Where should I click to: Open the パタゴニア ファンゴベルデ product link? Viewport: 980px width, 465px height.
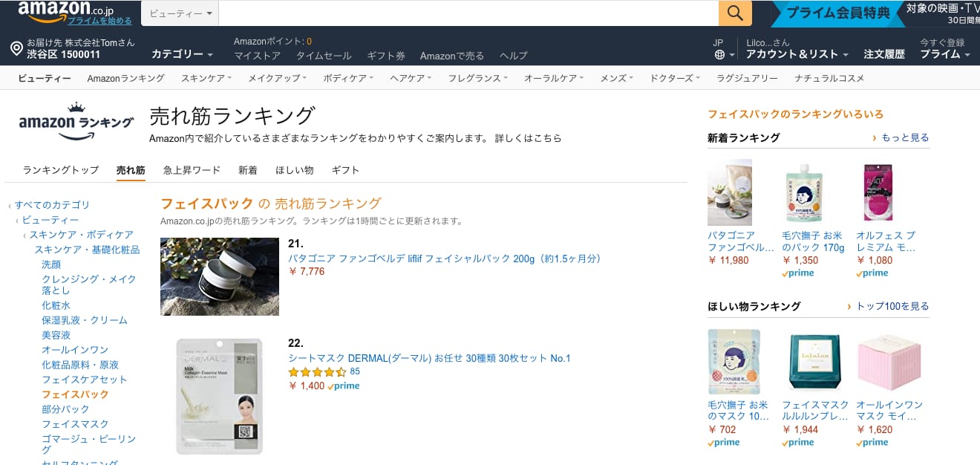click(444, 258)
